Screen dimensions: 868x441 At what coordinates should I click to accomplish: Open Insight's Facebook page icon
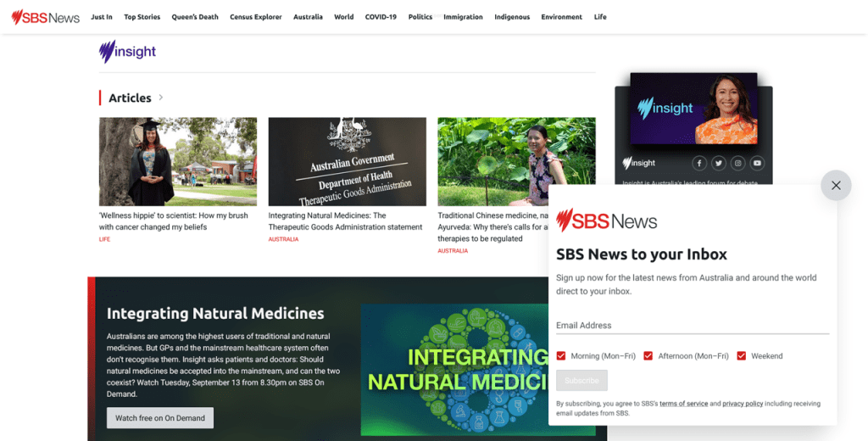tap(699, 163)
